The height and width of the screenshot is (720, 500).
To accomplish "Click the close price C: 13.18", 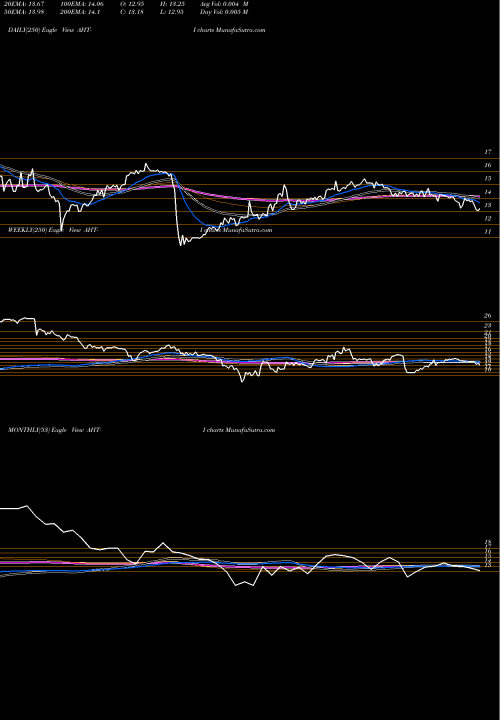I will coord(132,11).
